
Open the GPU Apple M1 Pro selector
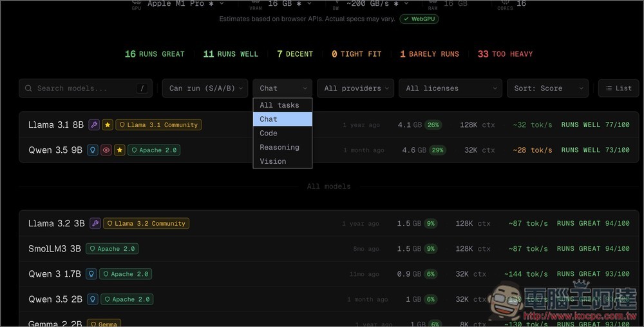185,4
